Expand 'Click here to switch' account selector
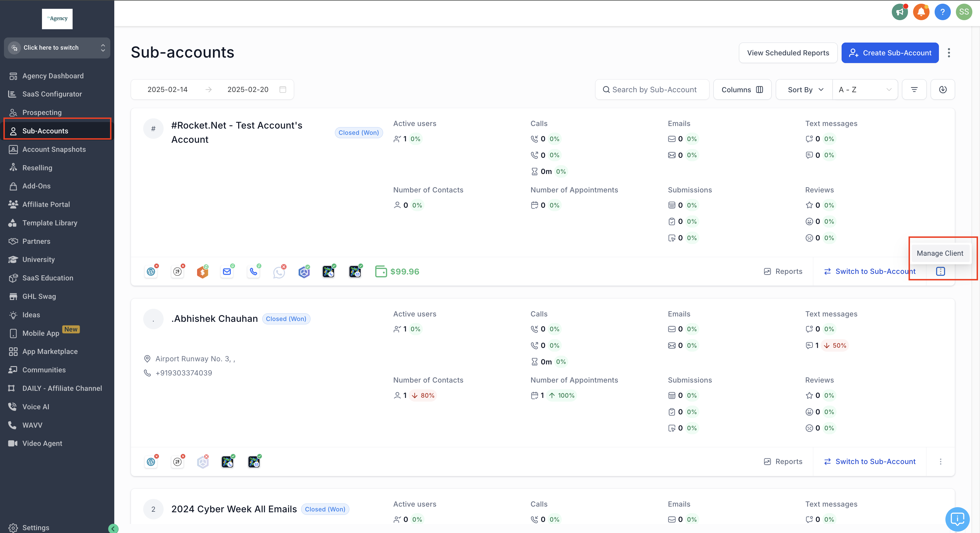Screen dimensions: 980x533 pyautogui.click(x=57, y=48)
